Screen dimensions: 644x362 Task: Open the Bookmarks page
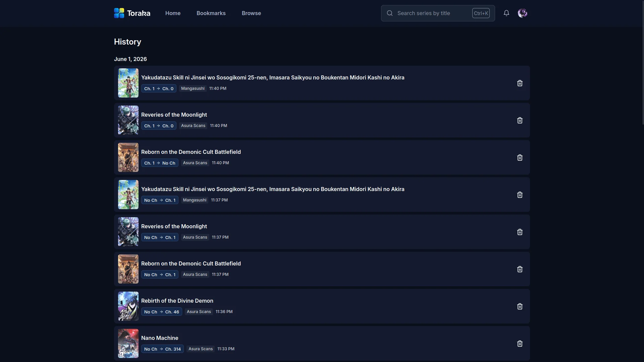click(211, 13)
